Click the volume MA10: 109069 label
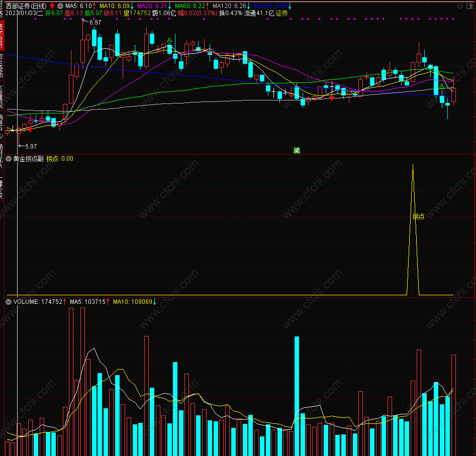The image size is (476, 456). pos(133,302)
